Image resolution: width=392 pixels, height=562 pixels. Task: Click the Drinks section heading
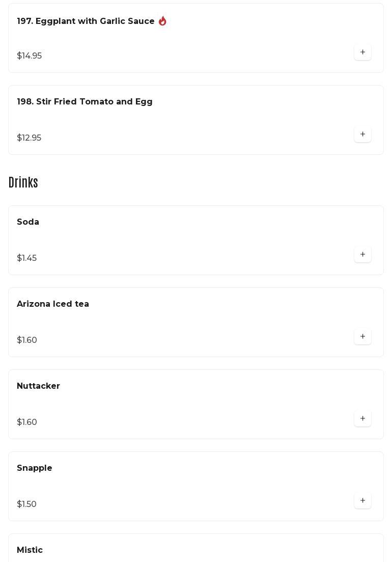click(23, 182)
